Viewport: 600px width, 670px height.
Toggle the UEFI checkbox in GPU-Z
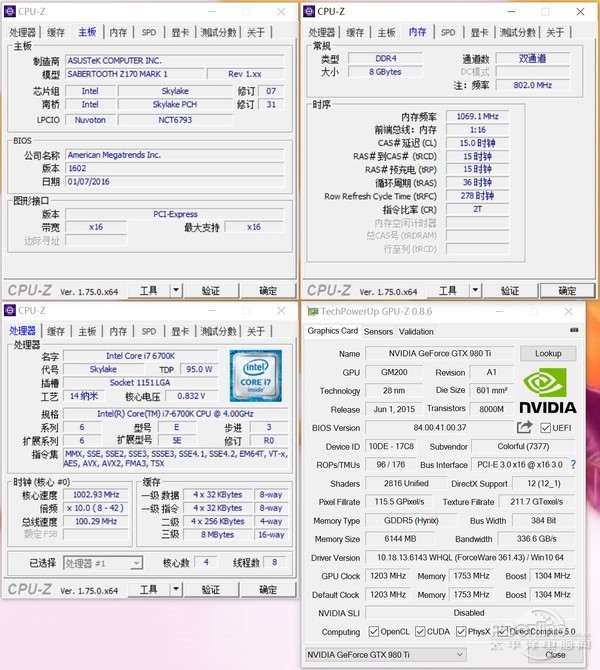[x=545, y=428]
